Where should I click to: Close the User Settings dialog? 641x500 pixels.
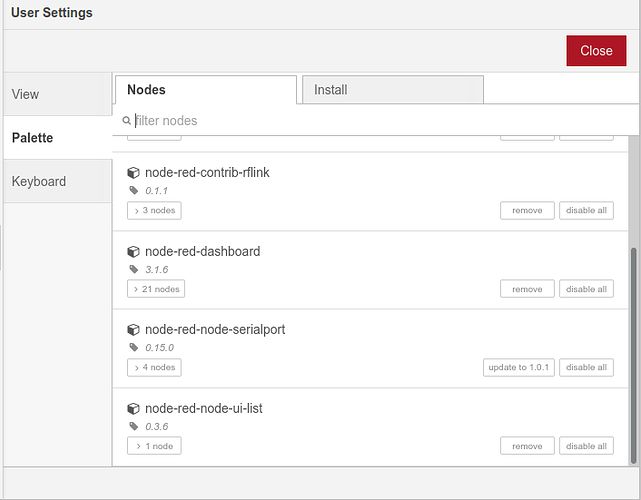click(596, 51)
